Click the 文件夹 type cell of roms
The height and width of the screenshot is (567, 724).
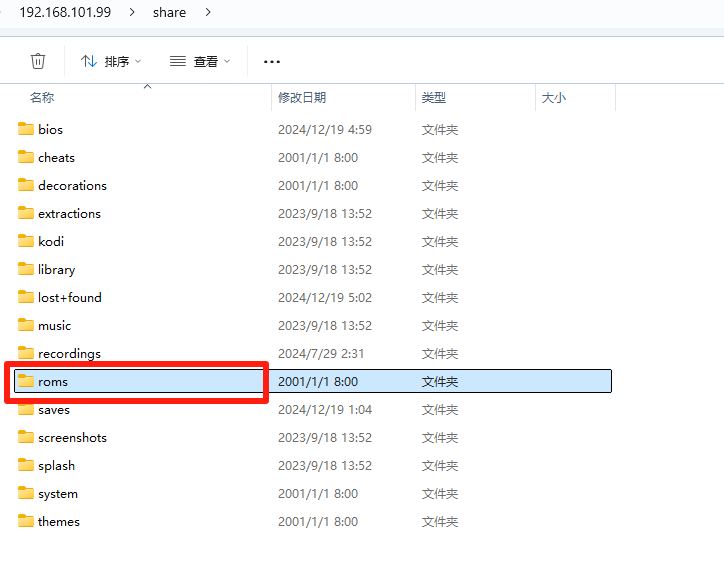440,381
